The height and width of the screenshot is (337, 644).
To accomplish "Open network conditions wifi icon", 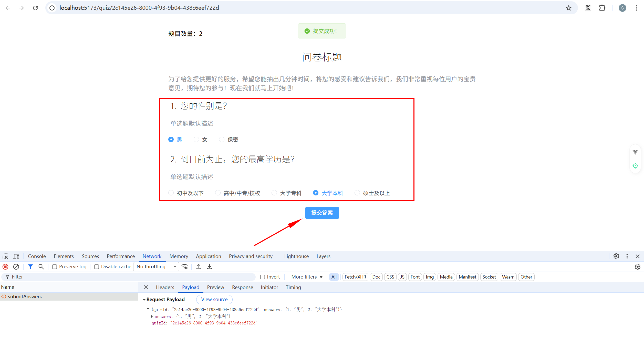I will click(x=185, y=267).
